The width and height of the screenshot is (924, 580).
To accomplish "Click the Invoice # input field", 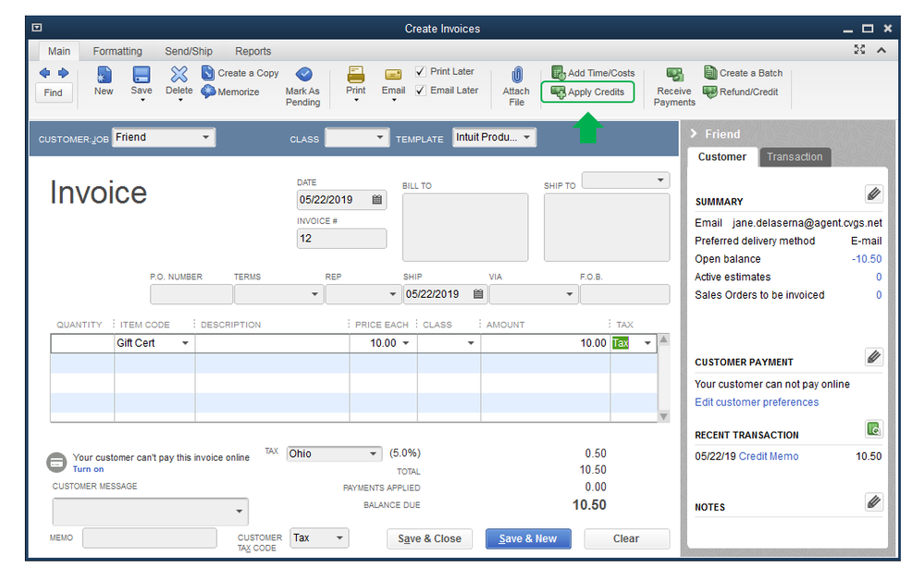I will pyautogui.click(x=341, y=239).
